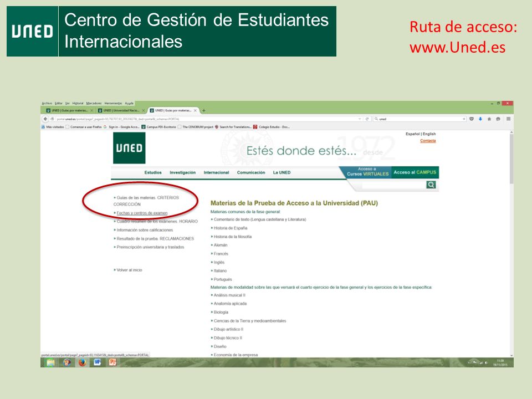Open the Hello chat bubble icon
This screenshot has width=532, height=399.
[498, 119]
